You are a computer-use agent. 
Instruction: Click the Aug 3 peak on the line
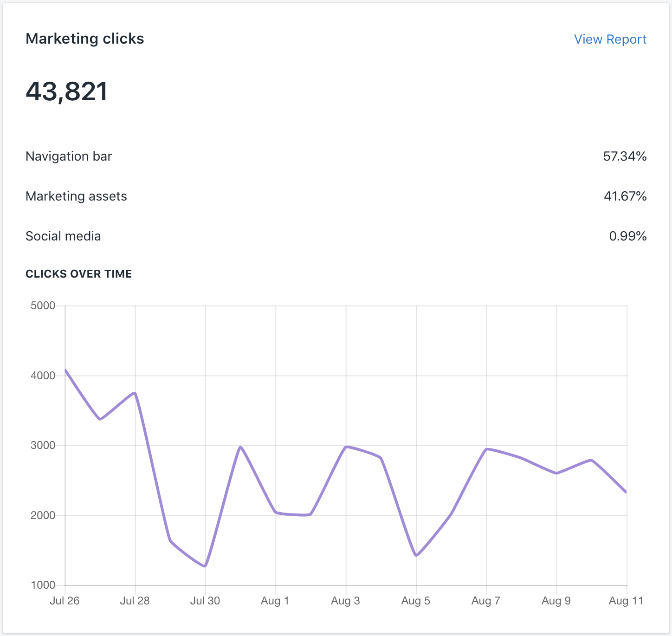[346, 447]
